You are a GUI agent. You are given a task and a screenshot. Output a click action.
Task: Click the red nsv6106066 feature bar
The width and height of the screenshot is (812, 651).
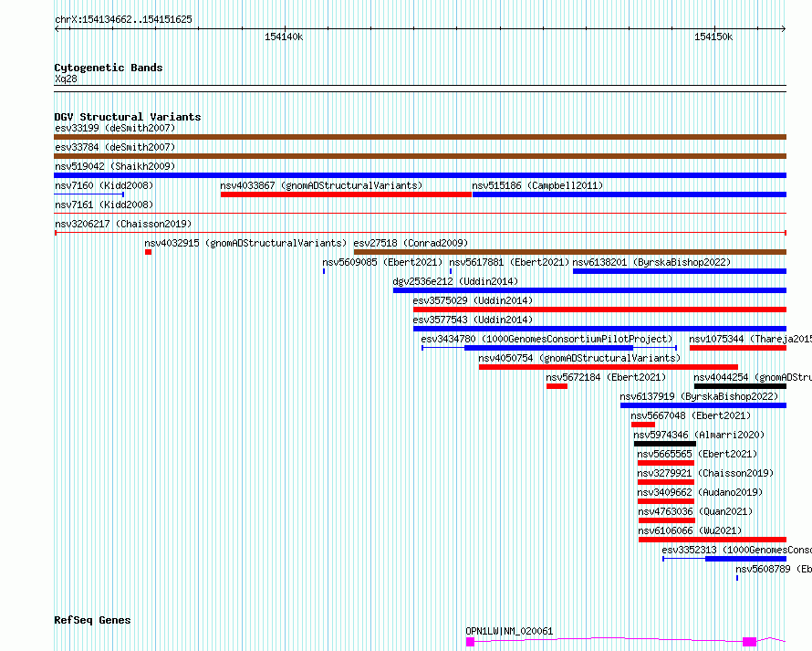[713, 540]
